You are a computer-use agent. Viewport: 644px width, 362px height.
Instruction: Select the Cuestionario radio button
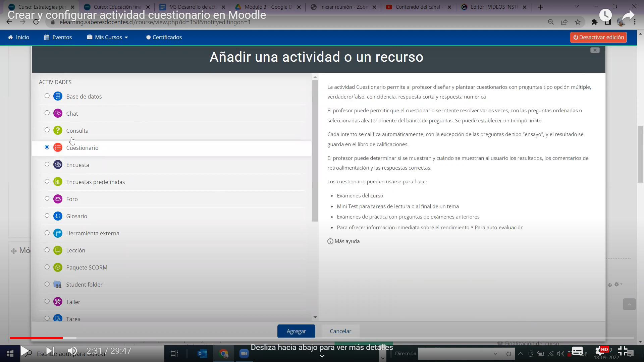pyautogui.click(x=47, y=147)
